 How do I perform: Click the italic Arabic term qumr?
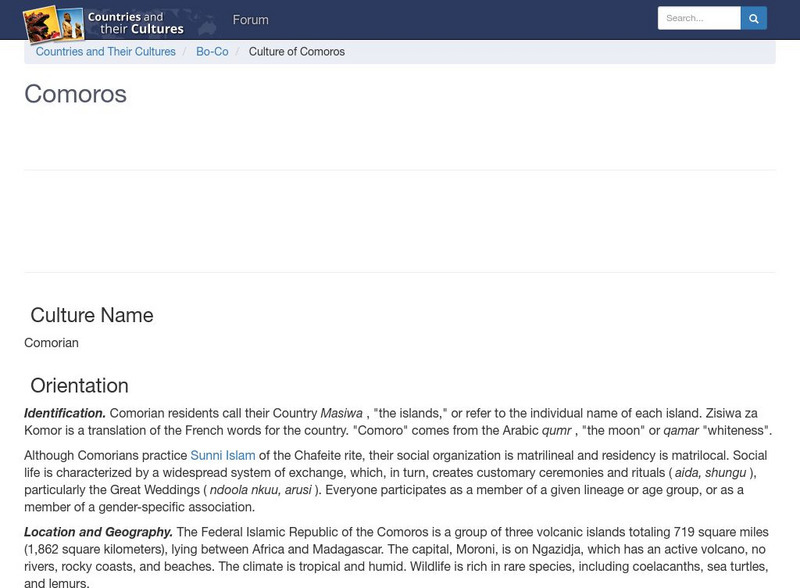pos(556,431)
